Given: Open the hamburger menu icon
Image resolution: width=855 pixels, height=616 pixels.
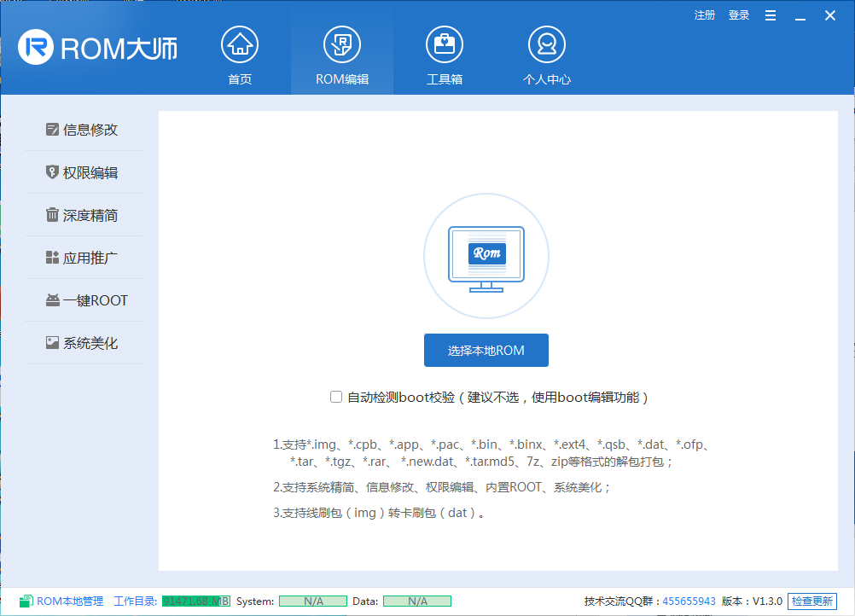Looking at the screenshot, I should coord(771,15).
